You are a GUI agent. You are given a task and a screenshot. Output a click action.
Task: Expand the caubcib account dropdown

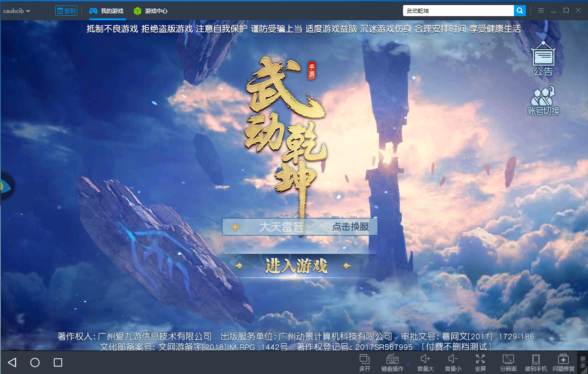click(x=16, y=11)
